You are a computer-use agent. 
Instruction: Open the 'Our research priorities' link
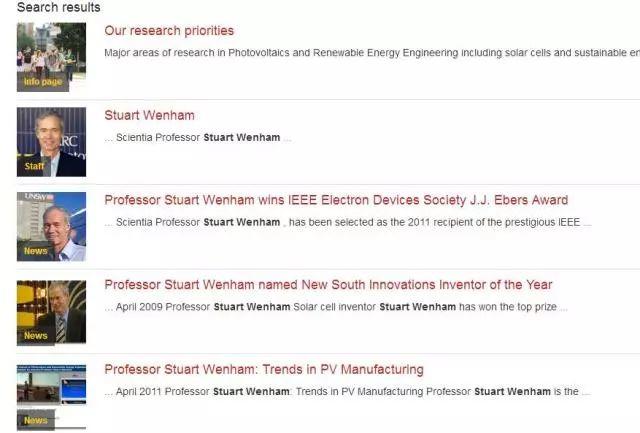pyautogui.click(x=169, y=31)
